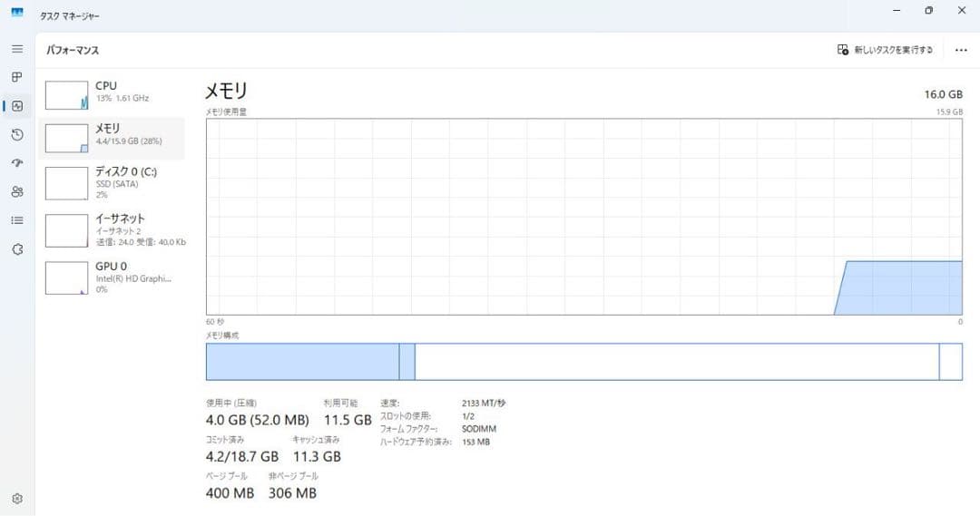Click the 400 MB paged pool value
Viewport: 980px width, 516px height.
[230, 493]
